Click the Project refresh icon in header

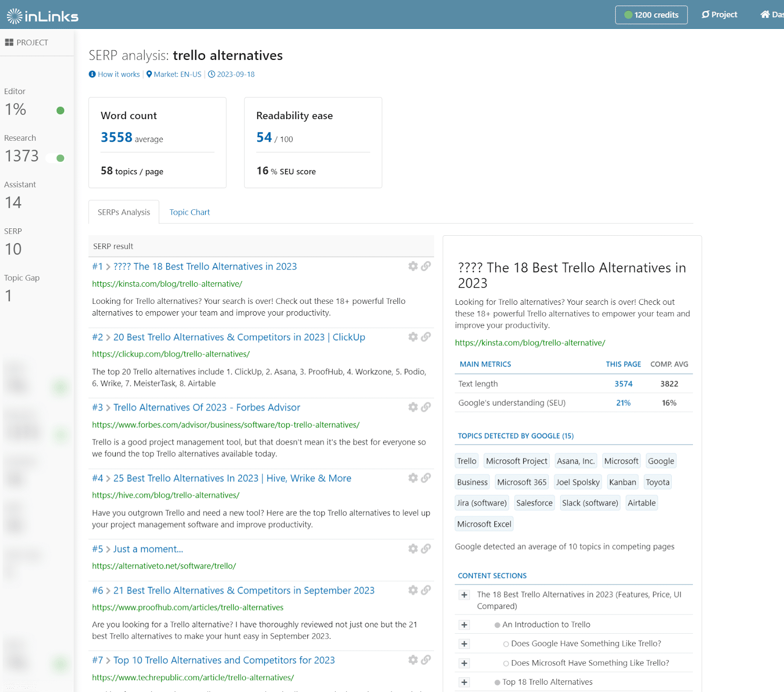pyautogui.click(x=706, y=15)
